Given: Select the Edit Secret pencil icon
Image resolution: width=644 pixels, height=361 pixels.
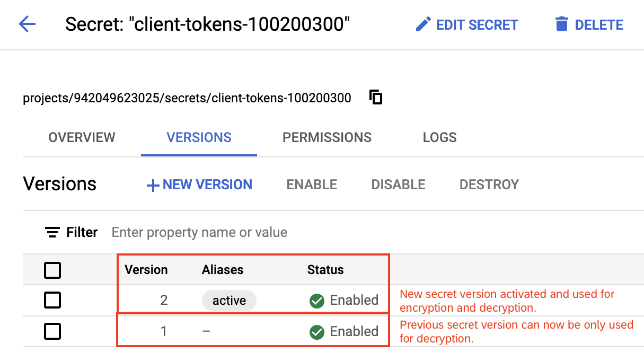Looking at the screenshot, I should [423, 24].
